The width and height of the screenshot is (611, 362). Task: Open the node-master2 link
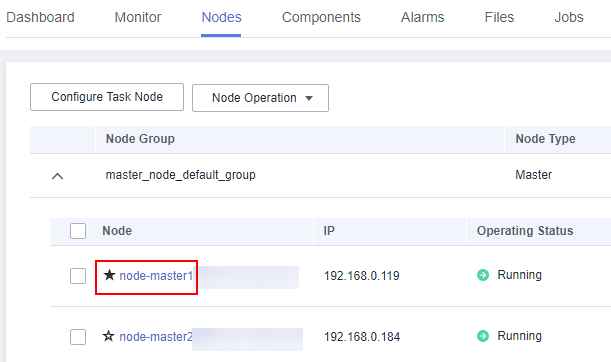pyautogui.click(x=156, y=337)
